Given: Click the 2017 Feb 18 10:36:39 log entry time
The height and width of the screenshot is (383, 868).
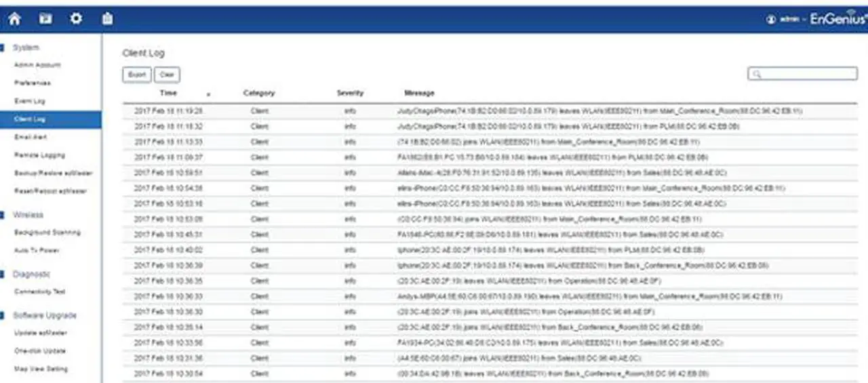Looking at the screenshot, I should point(168,266).
